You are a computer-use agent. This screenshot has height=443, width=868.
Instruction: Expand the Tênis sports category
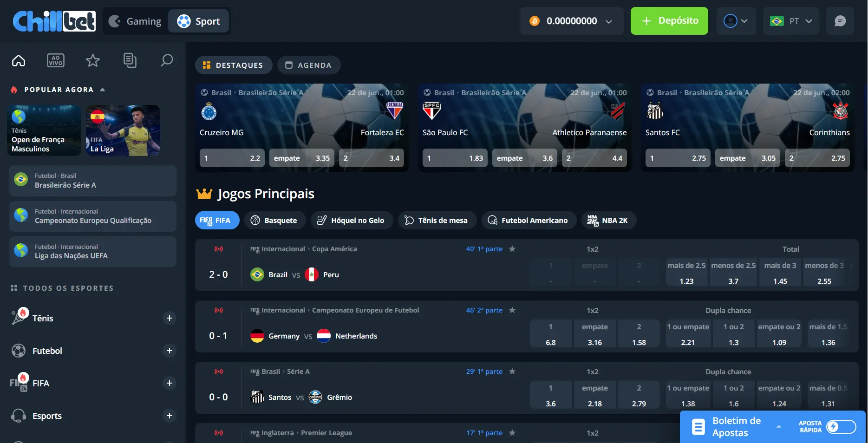[170, 318]
